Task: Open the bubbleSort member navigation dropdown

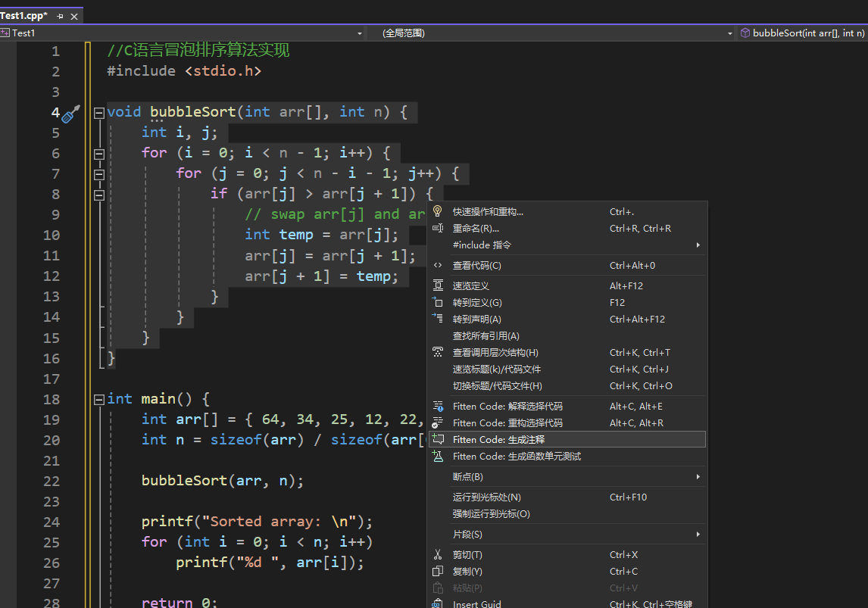Action: point(803,33)
